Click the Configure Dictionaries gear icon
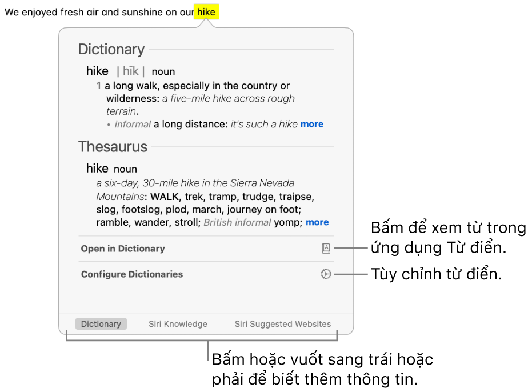The height and width of the screenshot is (392, 532). click(x=326, y=274)
